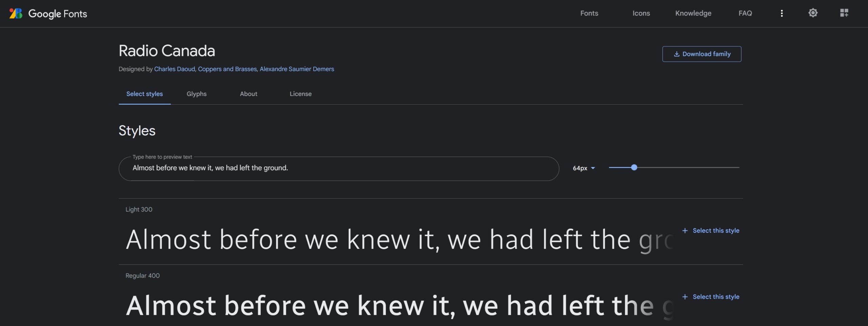Go to Fonts in the top navigation

pyautogui.click(x=589, y=13)
